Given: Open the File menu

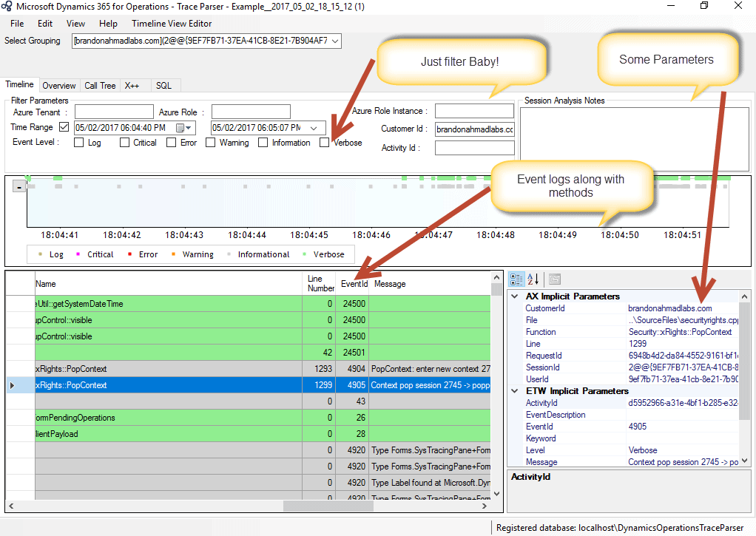Looking at the screenshot, I should [x=17, y=23].
